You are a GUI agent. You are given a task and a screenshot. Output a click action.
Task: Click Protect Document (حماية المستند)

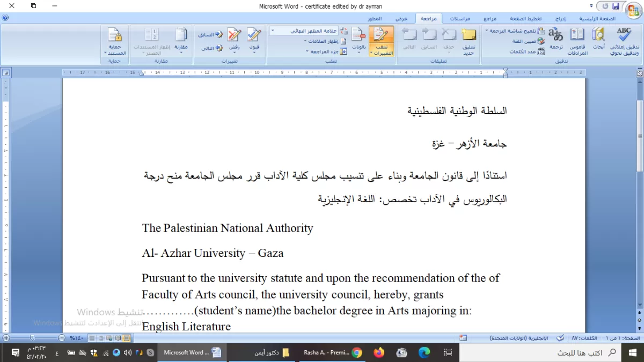[x=115, y=41]
